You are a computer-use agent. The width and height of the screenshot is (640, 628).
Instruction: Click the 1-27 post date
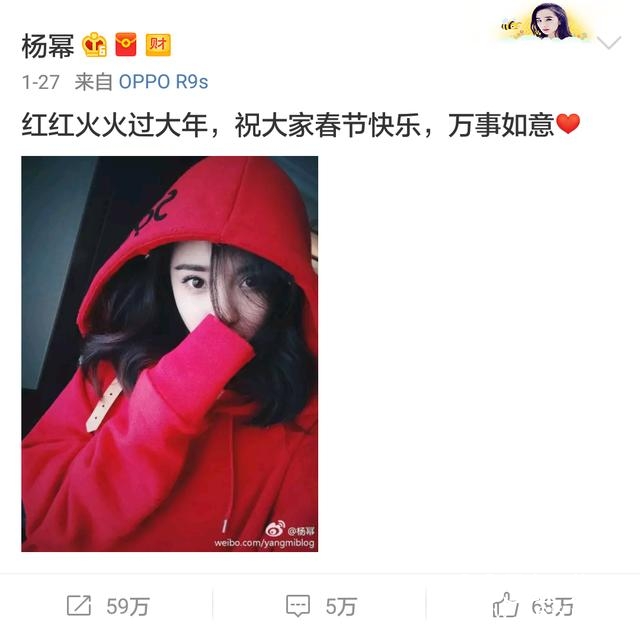[41, 82]
